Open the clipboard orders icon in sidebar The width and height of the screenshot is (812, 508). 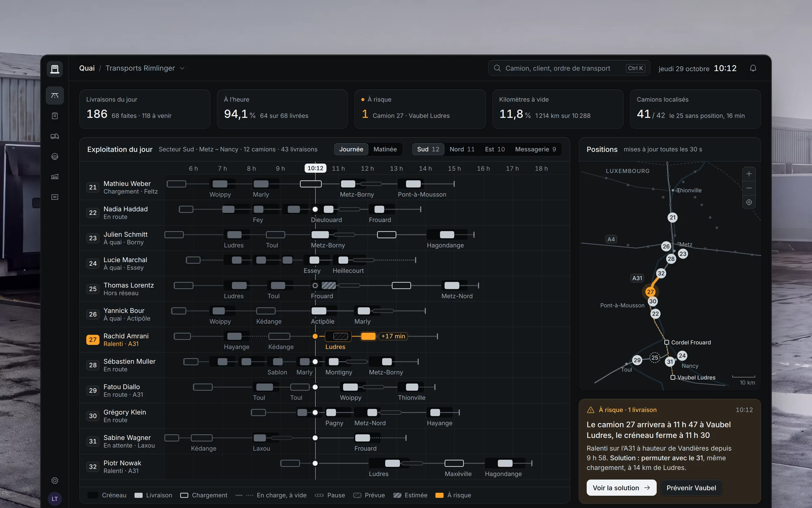(55, 116)
